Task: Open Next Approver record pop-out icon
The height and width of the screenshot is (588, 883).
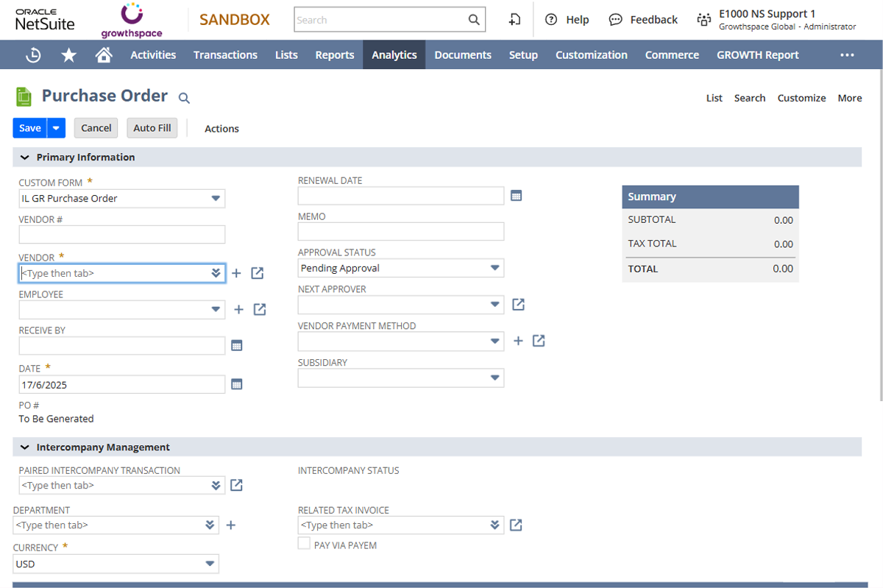Action: 518,304
